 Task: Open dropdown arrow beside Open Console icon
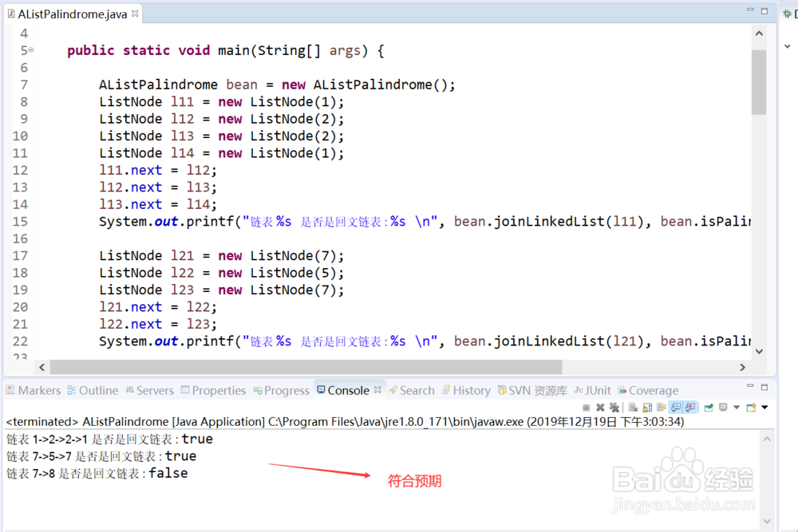coord(764,408)
